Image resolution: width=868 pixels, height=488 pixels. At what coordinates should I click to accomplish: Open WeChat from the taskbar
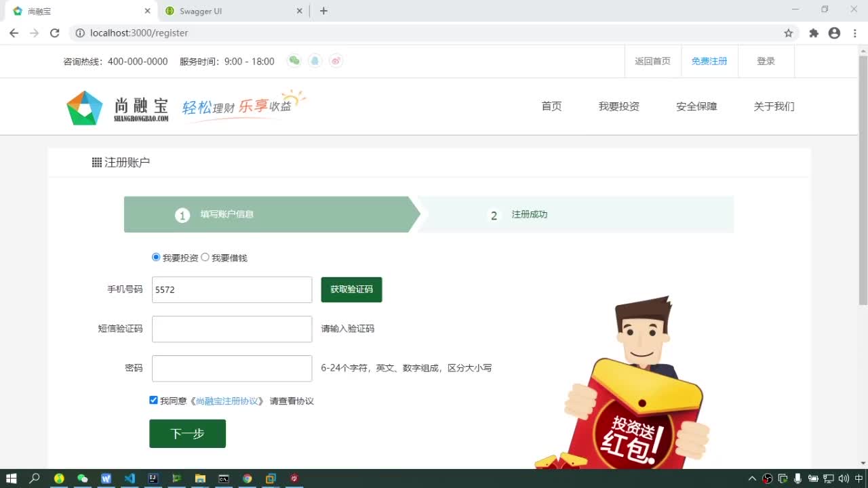pyautogui.click(x=83, y=479)
